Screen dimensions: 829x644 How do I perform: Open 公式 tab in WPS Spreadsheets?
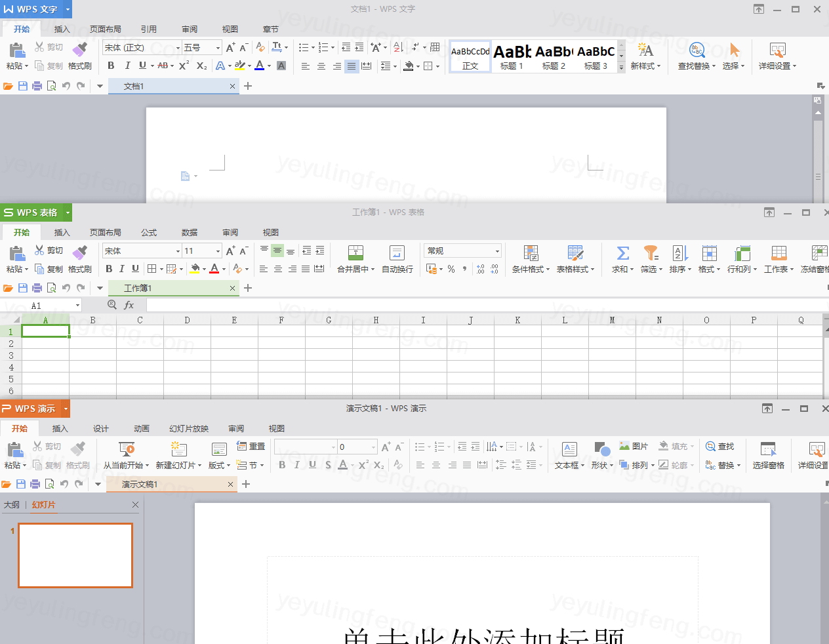149,232
